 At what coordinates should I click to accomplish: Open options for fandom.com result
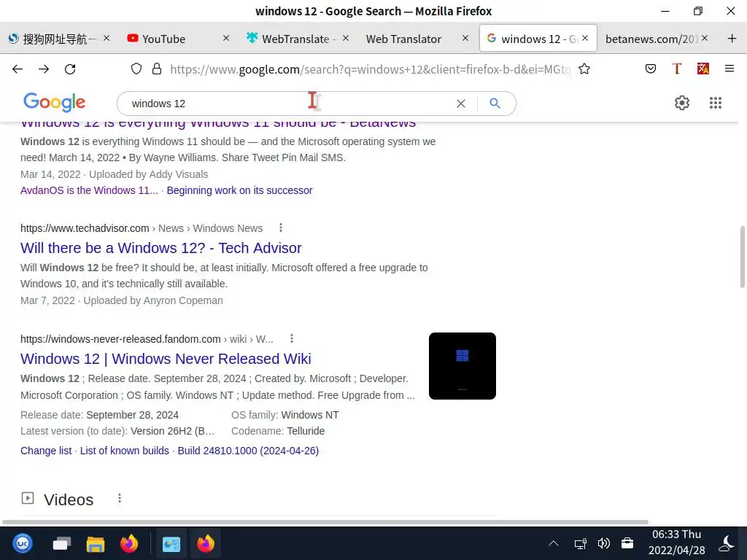292,338
